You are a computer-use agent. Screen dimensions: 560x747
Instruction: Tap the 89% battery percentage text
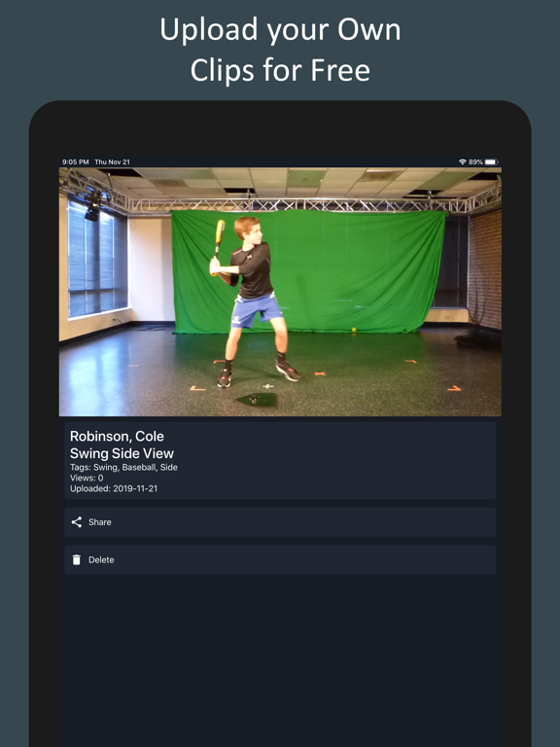[x=475, y=162]
